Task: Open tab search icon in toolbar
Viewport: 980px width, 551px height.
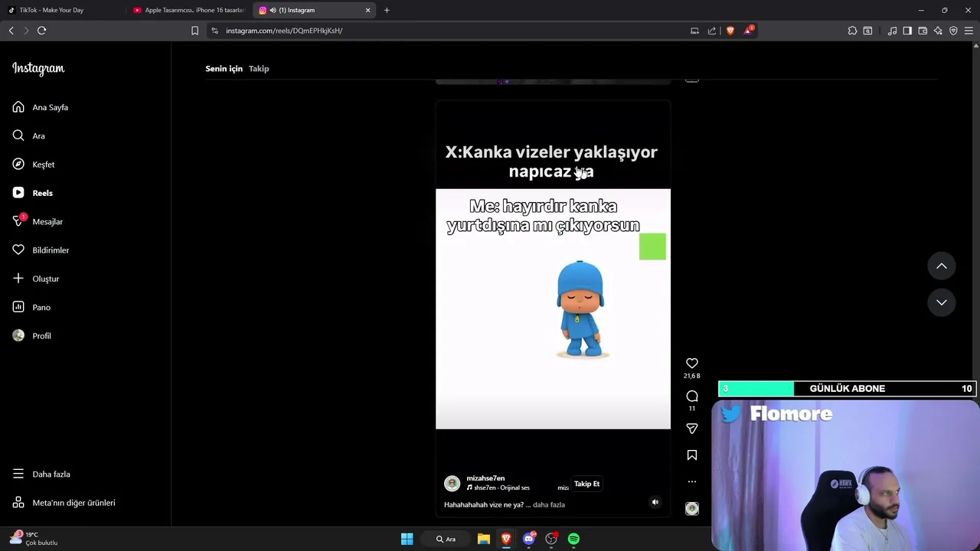Action: (867, 31)
